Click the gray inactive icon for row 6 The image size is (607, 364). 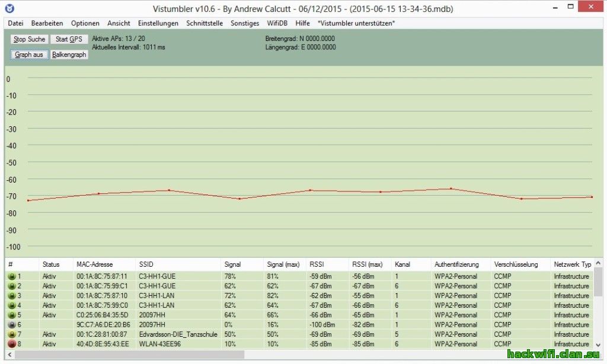tap(12, 325)
